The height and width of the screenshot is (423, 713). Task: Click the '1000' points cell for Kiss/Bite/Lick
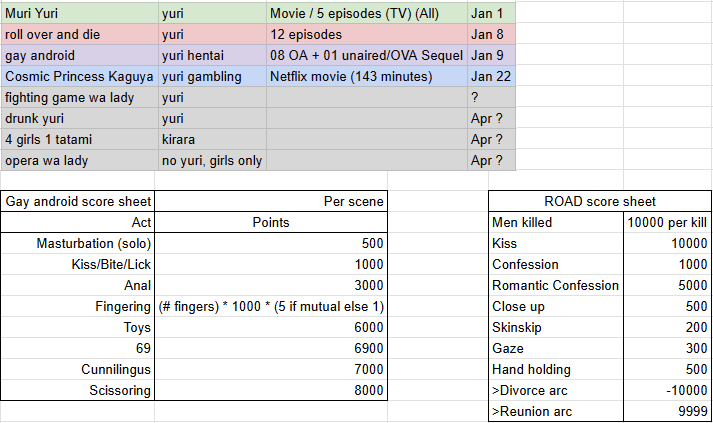271,264
